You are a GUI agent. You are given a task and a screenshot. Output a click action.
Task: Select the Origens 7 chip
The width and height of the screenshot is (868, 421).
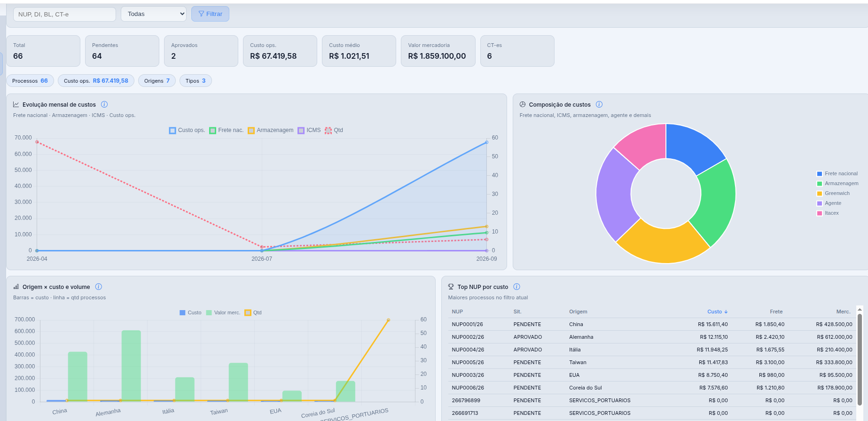coord(157,81)
